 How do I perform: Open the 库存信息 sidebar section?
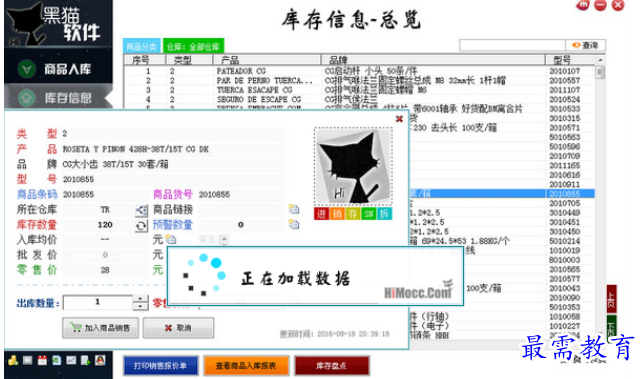(x=57, y=98)
